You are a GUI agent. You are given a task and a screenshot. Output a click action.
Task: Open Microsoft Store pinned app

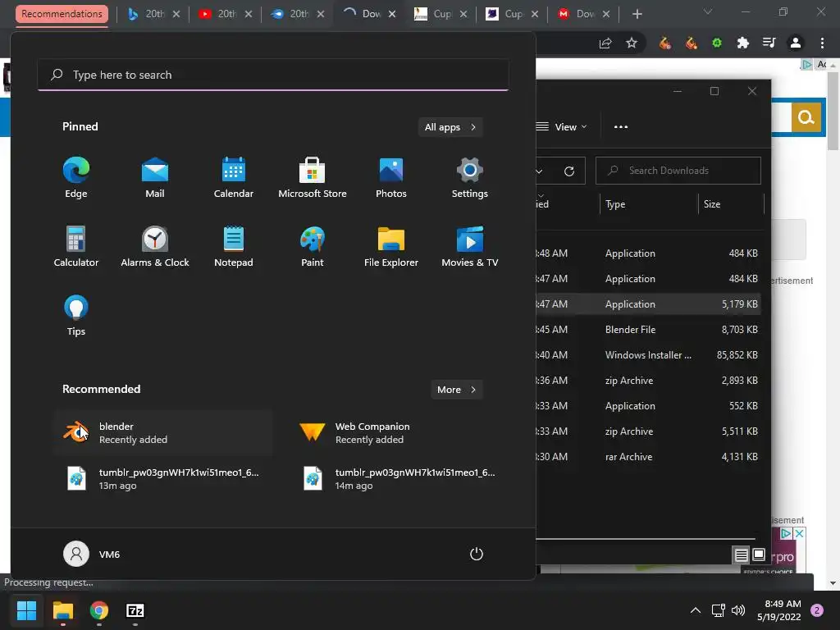[x=313, y=177]
